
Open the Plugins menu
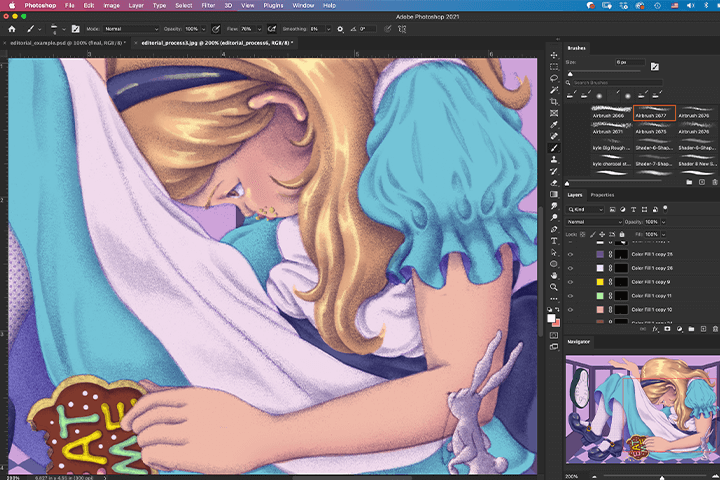pyautogui.click(x=273, y=6)
